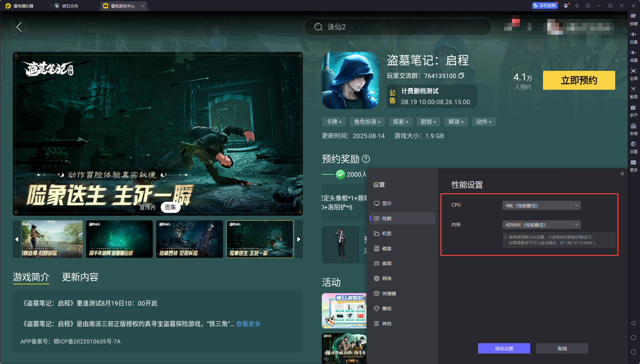Click the 安装 APK install icon
The width and height of the screenshot is (640, 364).
point(633,129)
